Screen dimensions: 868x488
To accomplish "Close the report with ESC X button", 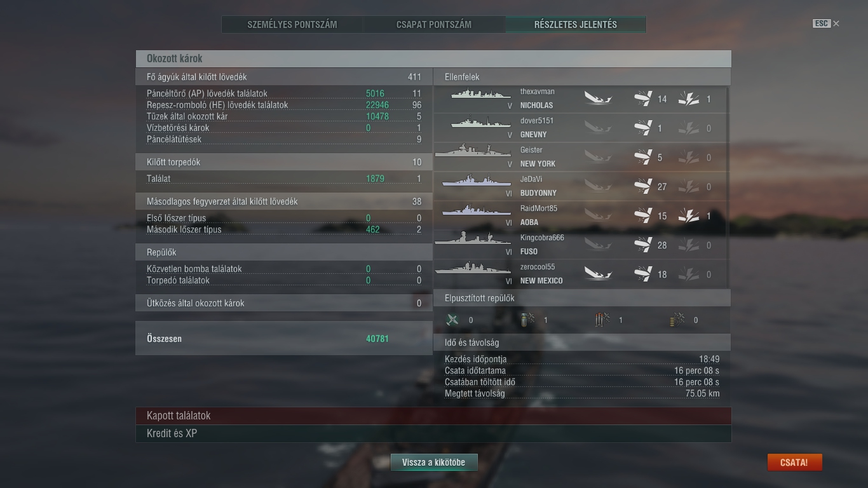I will (826, 24).
